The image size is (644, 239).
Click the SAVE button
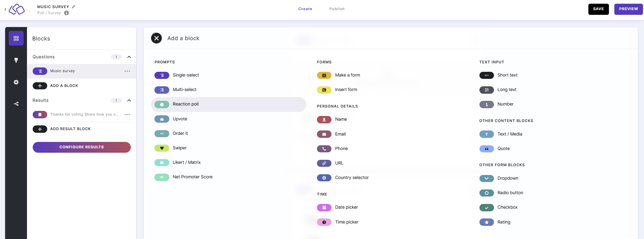tap(598, 9)
